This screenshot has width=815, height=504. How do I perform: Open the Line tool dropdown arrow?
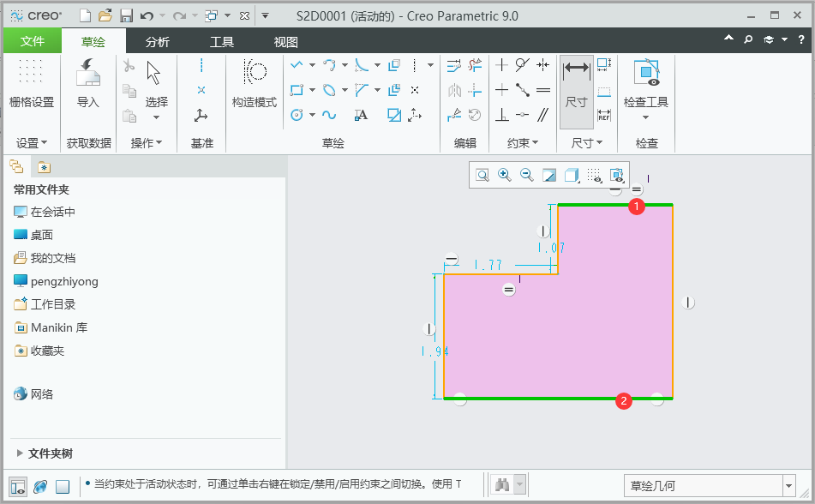(312, 65)
